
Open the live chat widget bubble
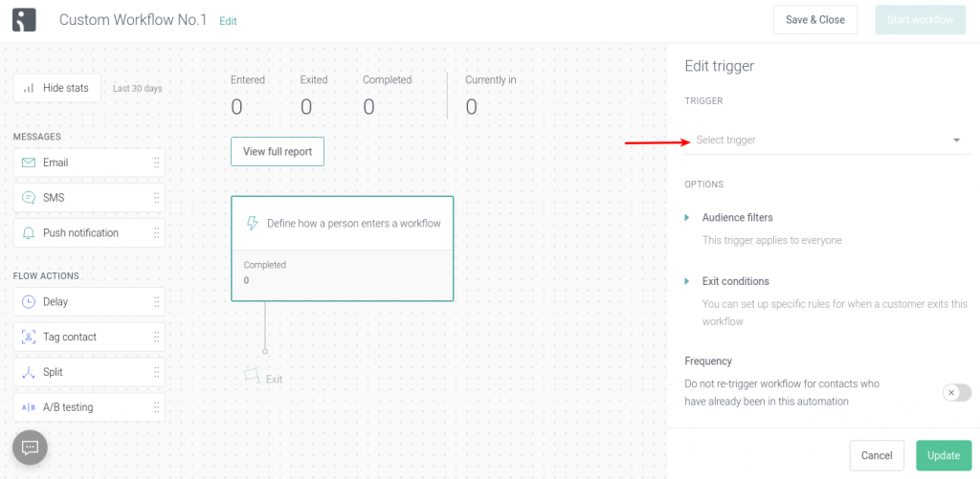coord(30,447)
